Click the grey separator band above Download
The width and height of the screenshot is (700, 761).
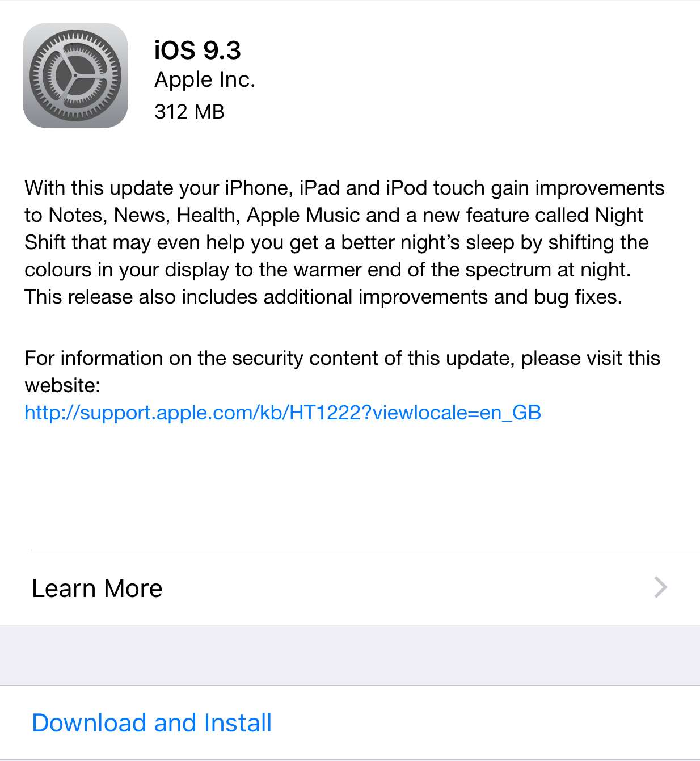tap(350, 655)
